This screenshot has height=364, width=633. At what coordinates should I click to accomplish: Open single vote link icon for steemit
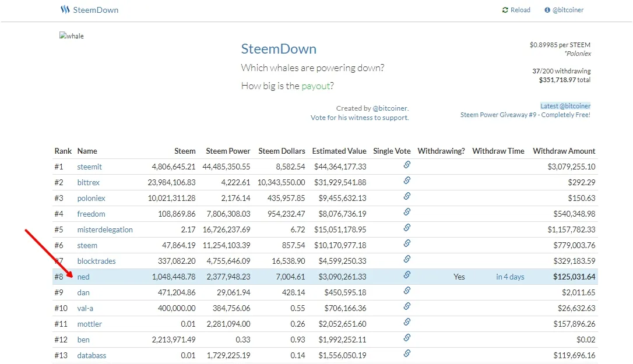(x=407, y=165)
